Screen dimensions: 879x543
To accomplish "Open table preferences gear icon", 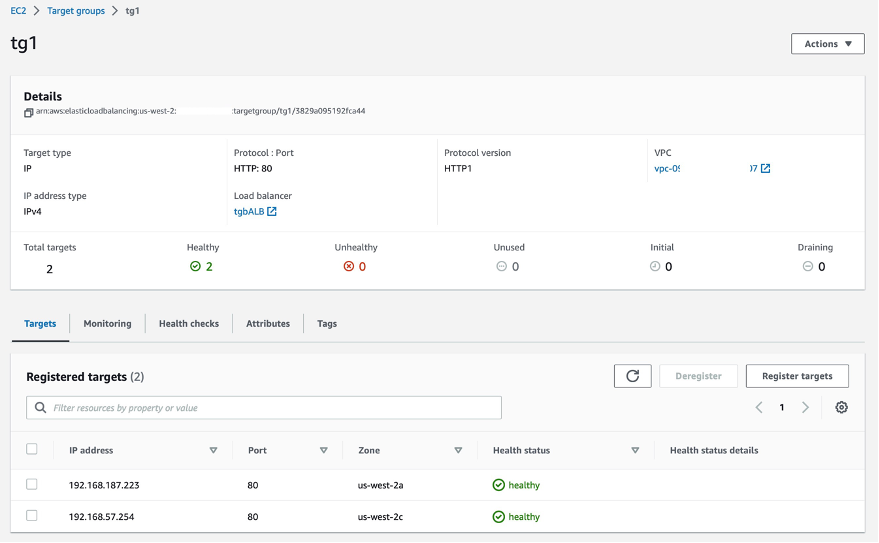I will coord(841,407).
